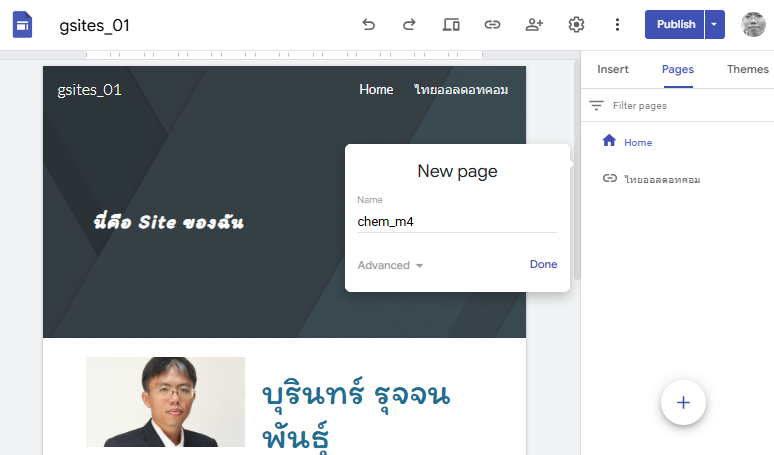774x455 pixels.
Task: Edit the page Name field
Action: pos(456,221)
